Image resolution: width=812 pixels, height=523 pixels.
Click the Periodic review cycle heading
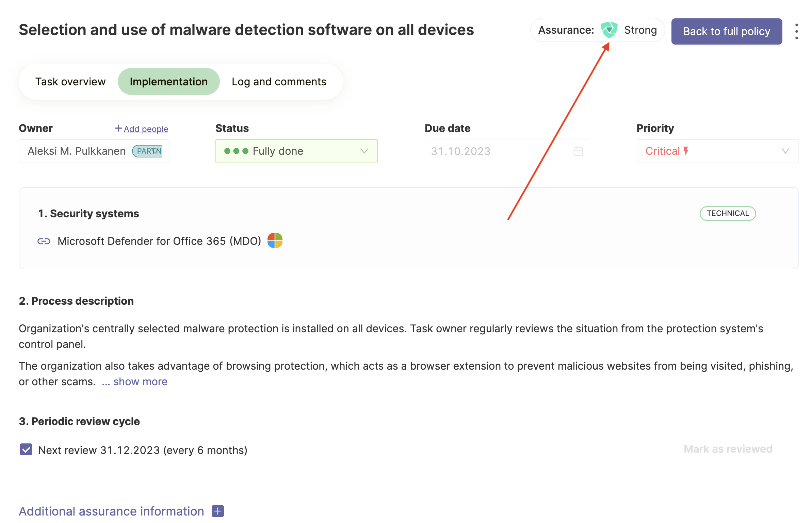click(x=79, y=421)
